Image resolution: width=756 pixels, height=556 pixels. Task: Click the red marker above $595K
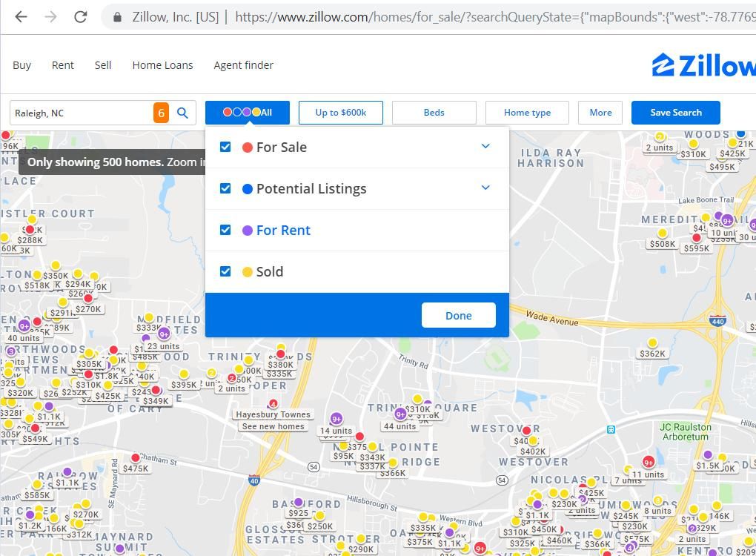(x=696, y=238)
